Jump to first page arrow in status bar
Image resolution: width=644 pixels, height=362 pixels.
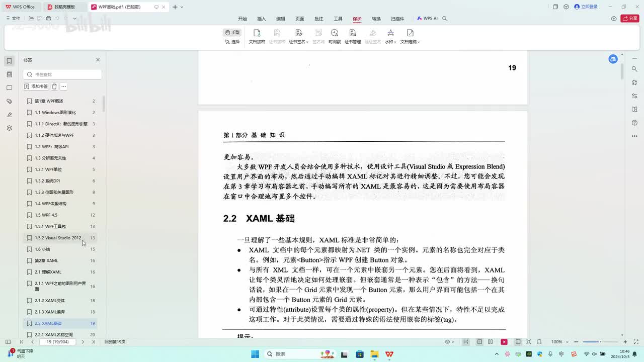click(x=22, y=342)
